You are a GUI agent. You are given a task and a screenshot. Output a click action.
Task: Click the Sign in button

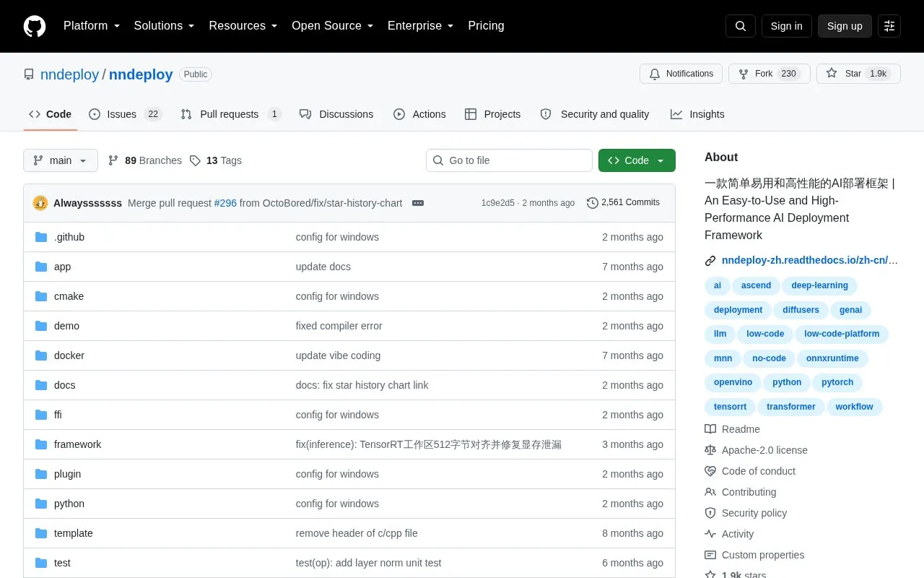[787, 26]
